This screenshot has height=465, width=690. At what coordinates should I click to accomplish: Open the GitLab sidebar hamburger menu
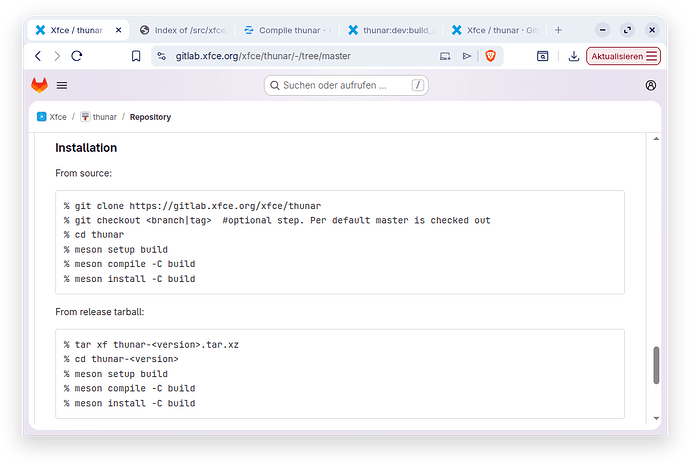(62, 85)
